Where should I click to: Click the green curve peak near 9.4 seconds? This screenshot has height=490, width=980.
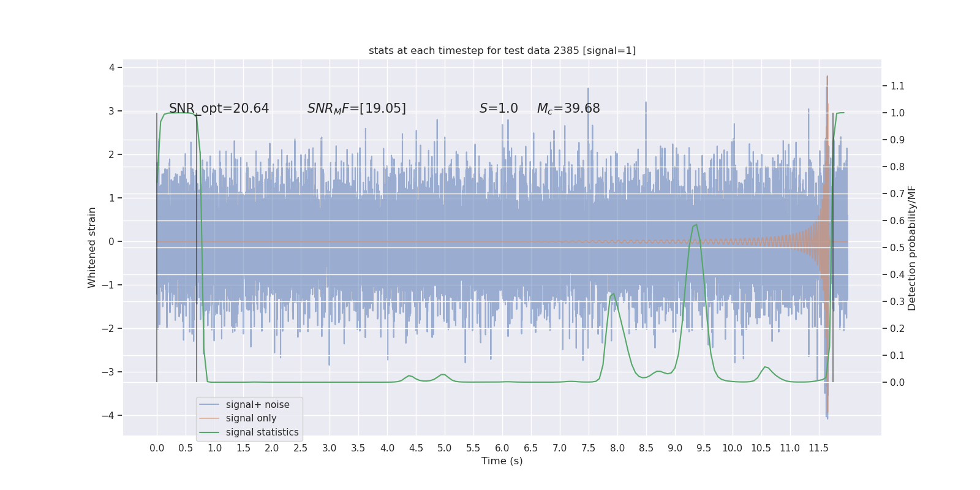click(x=696, y=225)
